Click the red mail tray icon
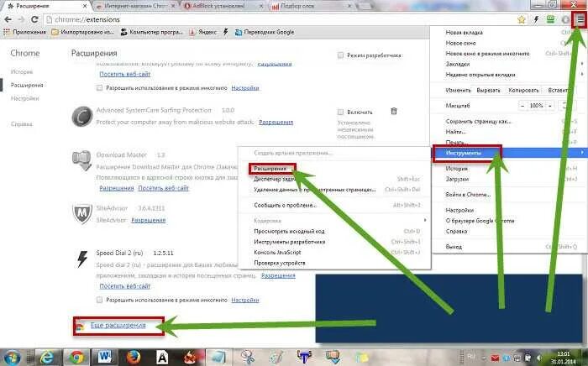This screenshot has height=366, width=588. tap(495, 358)
